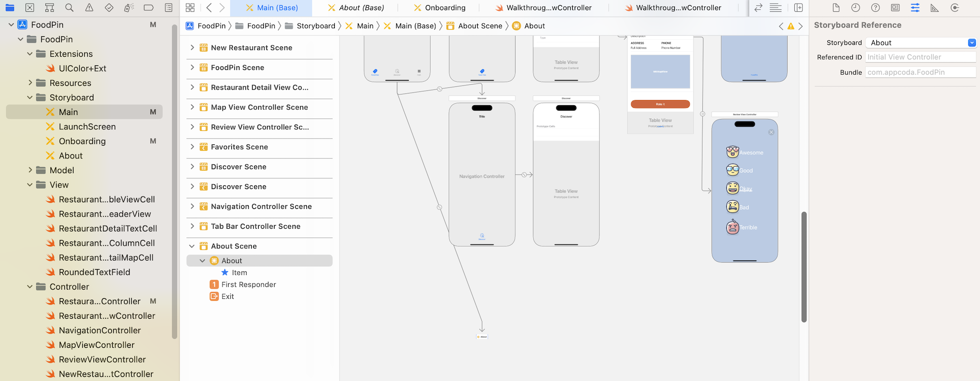Click the Referenced ID text field
980x381 pixels.
tap(920, 57)
